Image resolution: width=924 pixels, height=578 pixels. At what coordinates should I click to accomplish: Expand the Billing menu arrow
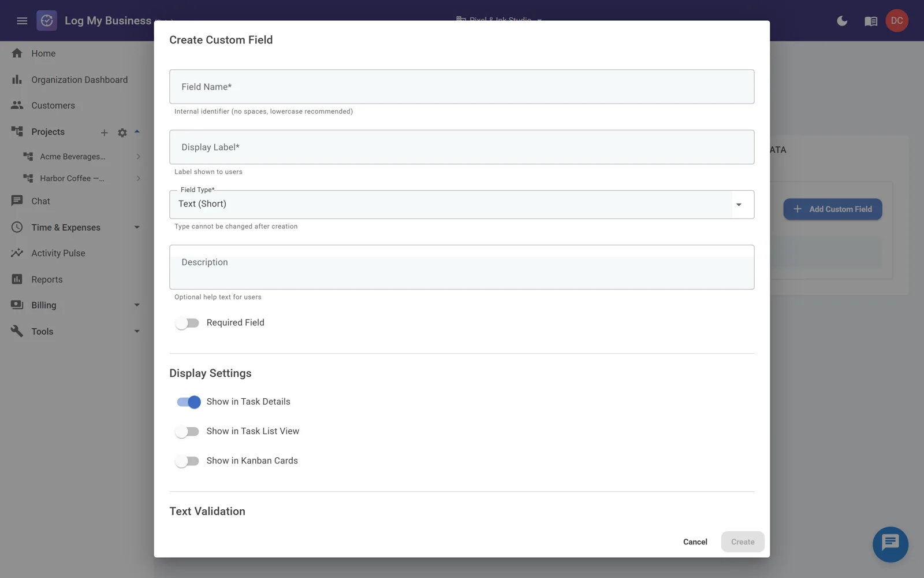(x=137, y=305)
